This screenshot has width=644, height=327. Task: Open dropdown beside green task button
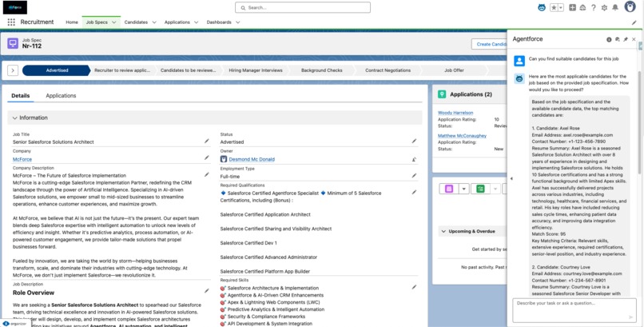coord(495,189)
